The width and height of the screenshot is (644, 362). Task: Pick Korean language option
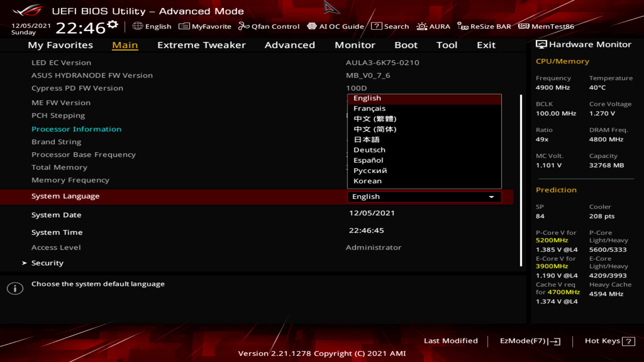click(x=367, y=181)
